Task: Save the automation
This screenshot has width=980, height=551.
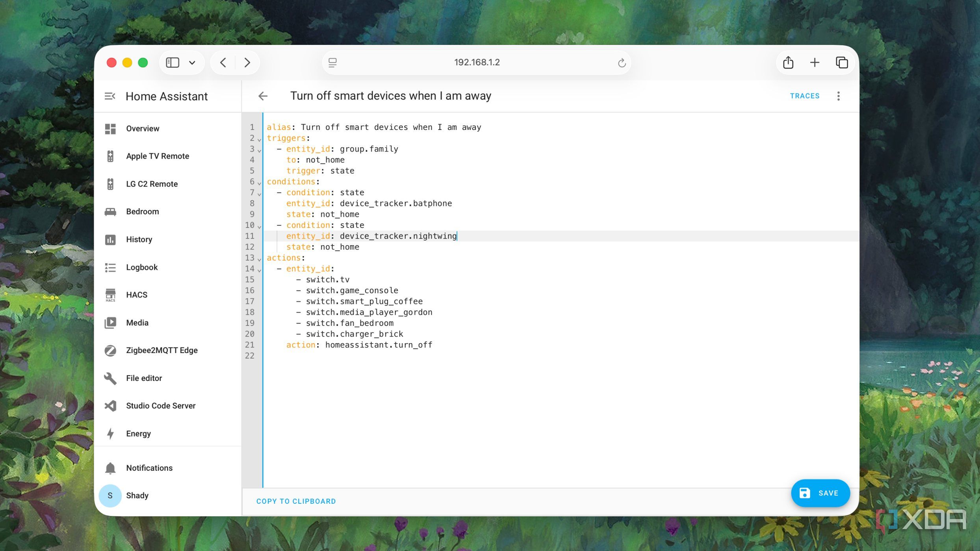Action: (x=820, y=493)
